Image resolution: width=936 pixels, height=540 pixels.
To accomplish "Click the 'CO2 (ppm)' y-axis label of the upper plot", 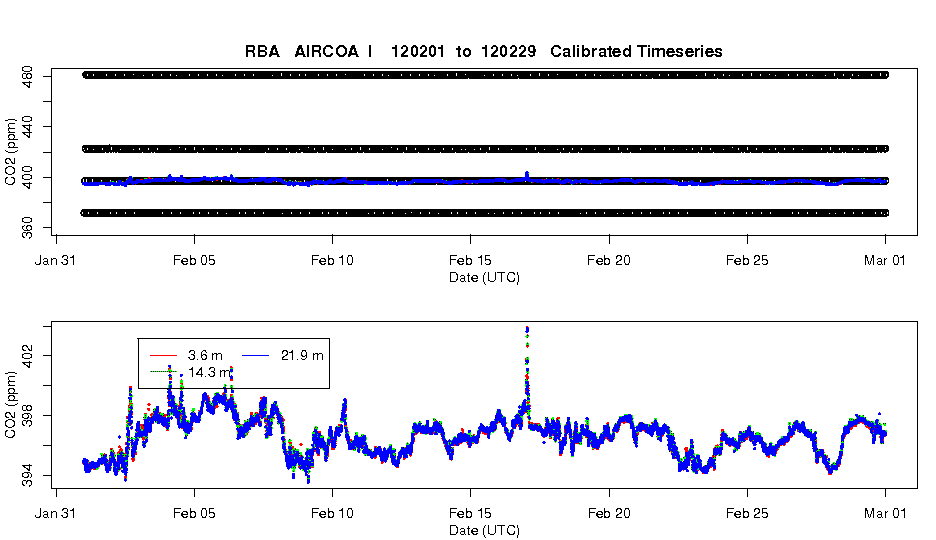I will [x=10, y=152].
